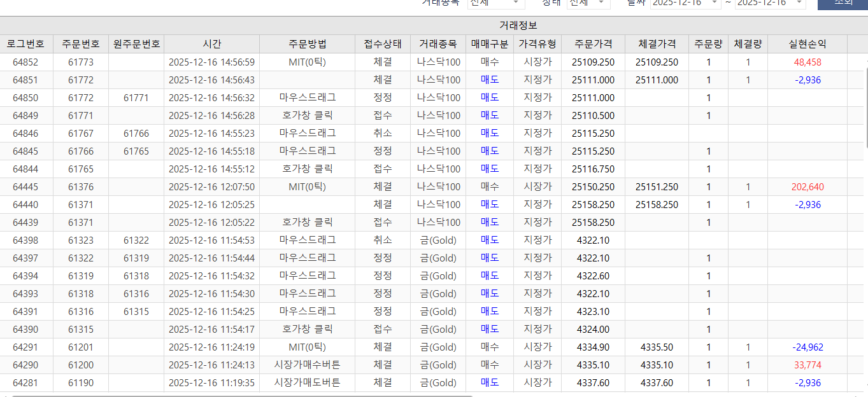868x397 pixels.
Task: Click order price 25116.750
Action: click(593, 169)
